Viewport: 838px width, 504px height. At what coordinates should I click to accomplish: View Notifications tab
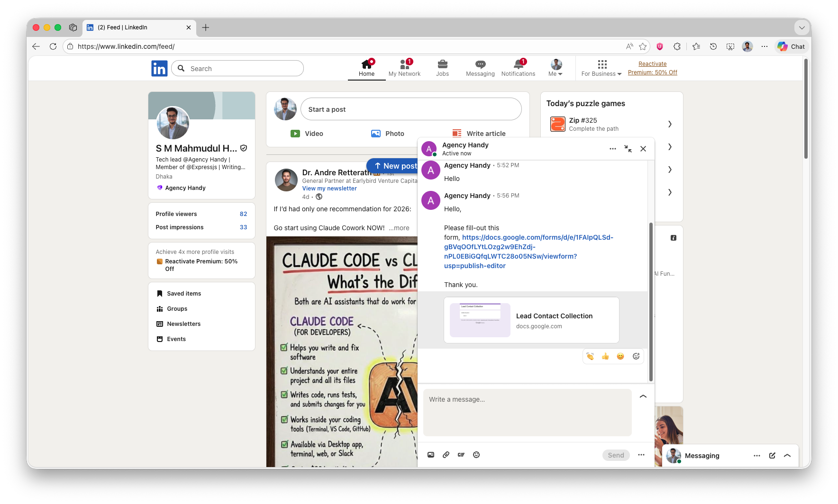click(x=518, y=68)
